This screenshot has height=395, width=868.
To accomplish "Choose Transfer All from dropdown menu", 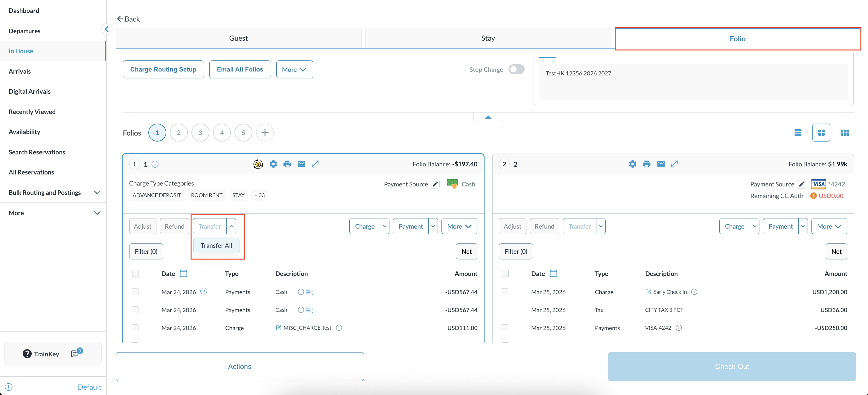I will [216, 245].
